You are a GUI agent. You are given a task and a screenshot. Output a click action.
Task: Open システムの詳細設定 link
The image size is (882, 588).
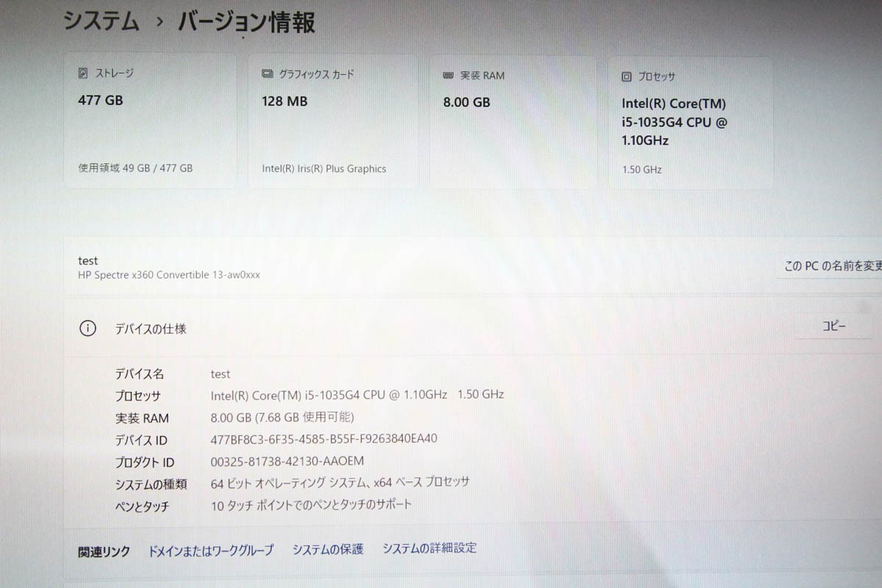pyautogui.click(x=429, y=548)
